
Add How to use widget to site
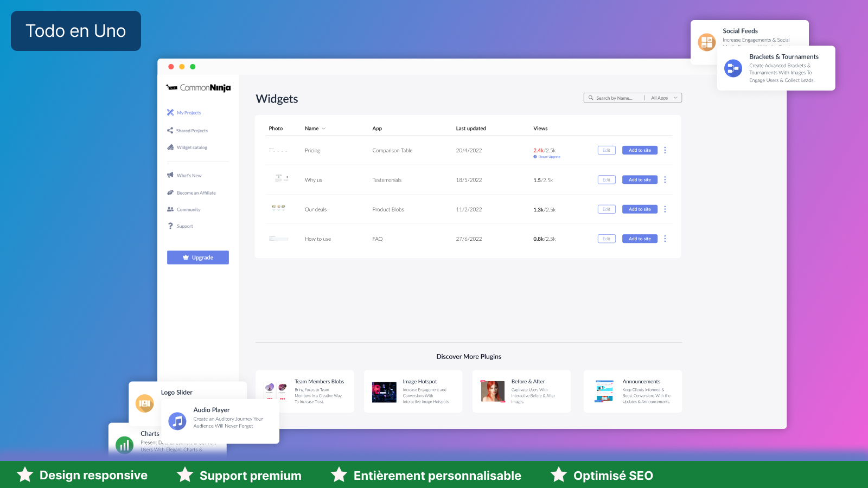pos(640,239)
